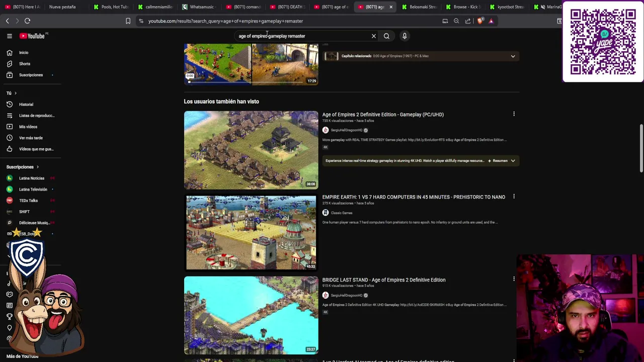Open Latina Noticias subscription

click(x=31, y=178)
